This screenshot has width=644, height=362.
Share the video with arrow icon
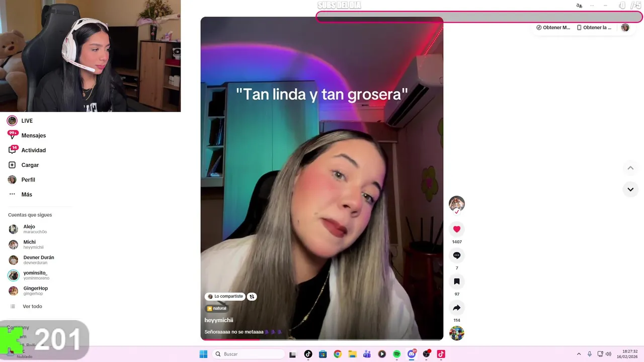457,308
